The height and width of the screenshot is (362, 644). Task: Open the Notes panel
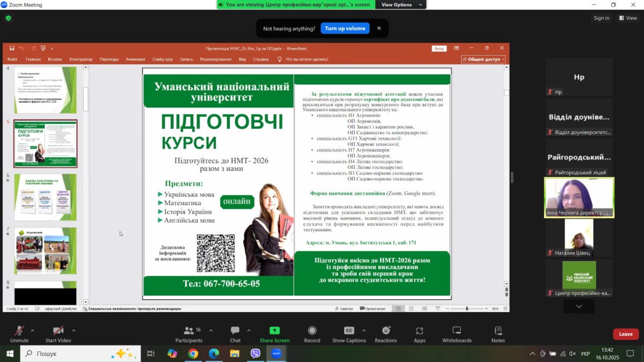[x=498, y=334]
